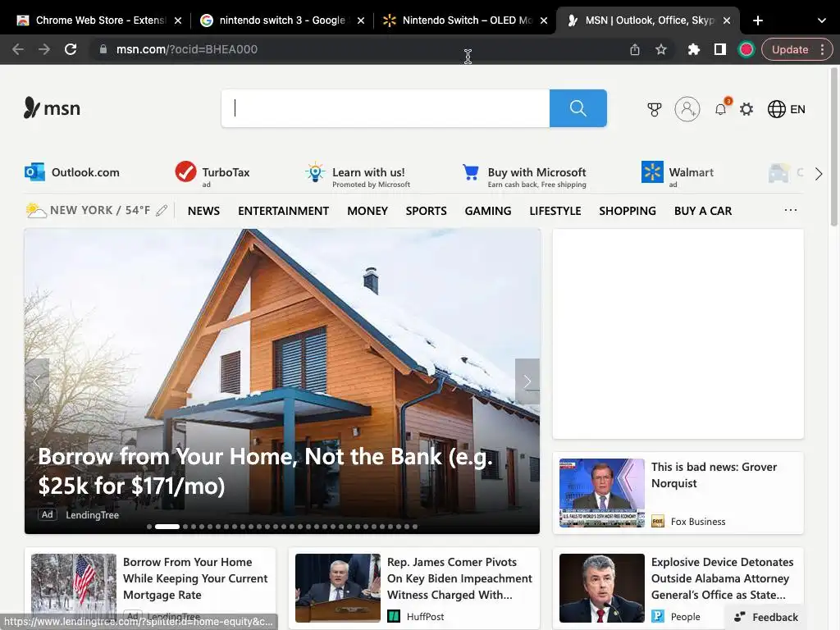
Task: Show more shortcuts with right chevron
Action: 819,174
